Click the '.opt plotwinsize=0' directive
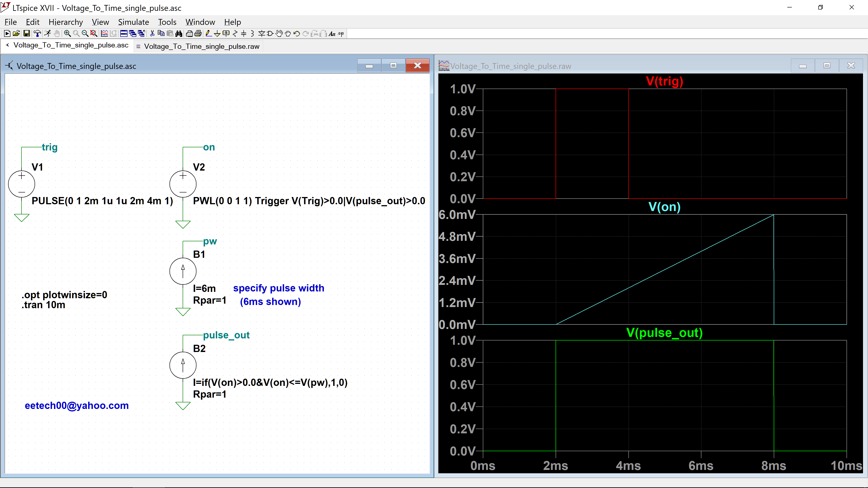The height and width of the screenshot is (488, 868). (64, 295)
